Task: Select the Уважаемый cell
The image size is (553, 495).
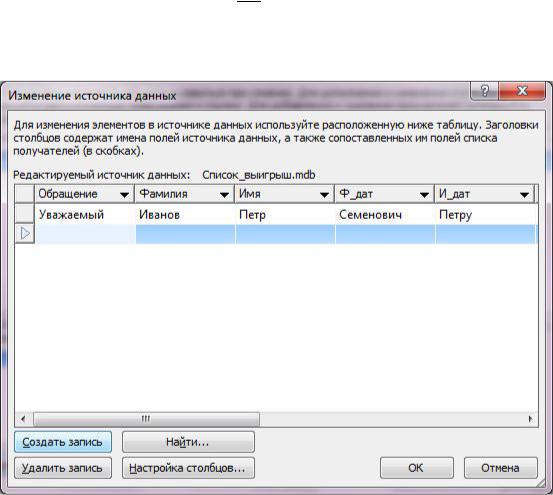Action: coord(85,214)
